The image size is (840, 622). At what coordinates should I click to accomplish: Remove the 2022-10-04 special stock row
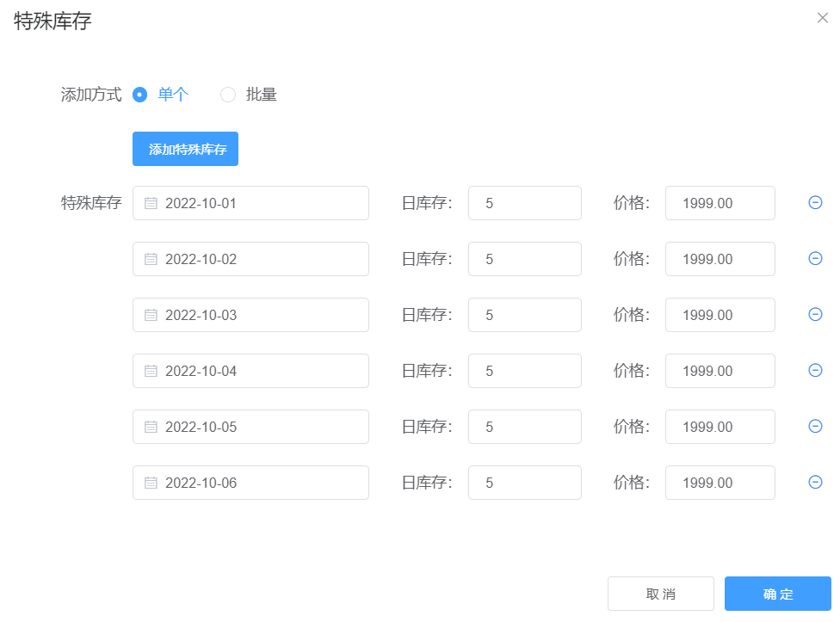(x=815, y=371)
